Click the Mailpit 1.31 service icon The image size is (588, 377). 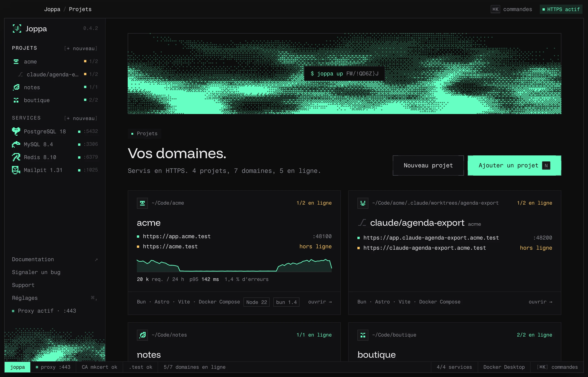(x=16, y=170)
